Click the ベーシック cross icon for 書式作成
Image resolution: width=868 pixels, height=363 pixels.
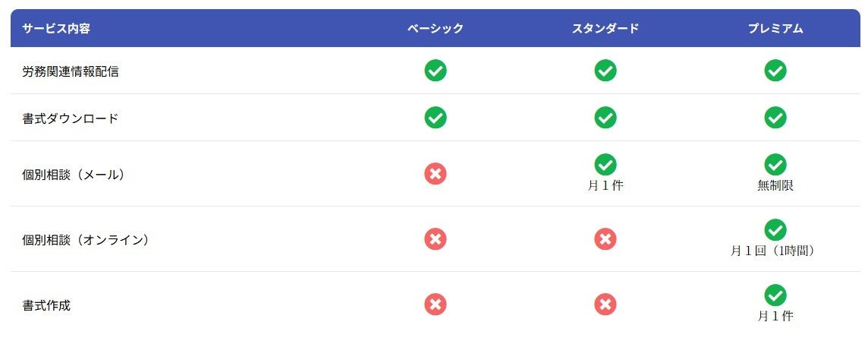coord(436,305)
